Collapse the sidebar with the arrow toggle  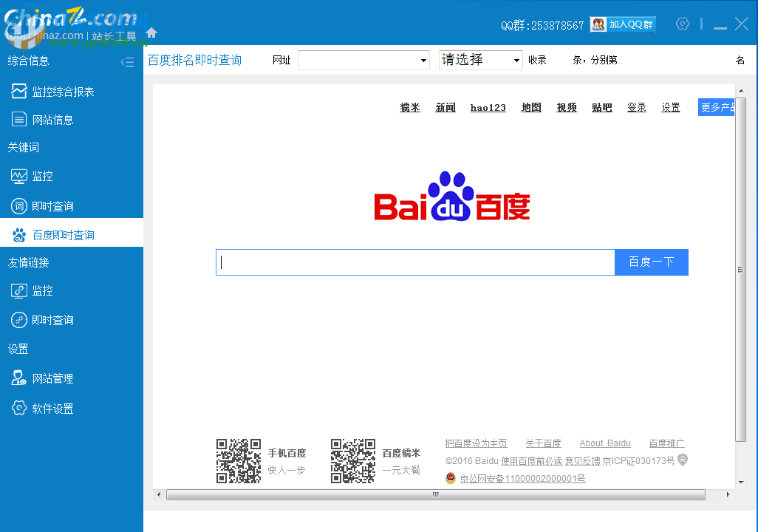click(126, 61)
